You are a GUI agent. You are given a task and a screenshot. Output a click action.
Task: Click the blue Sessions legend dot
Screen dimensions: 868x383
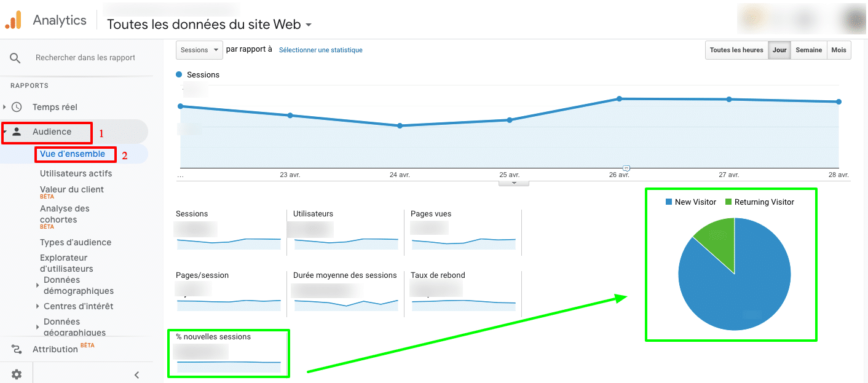[179, 74]
